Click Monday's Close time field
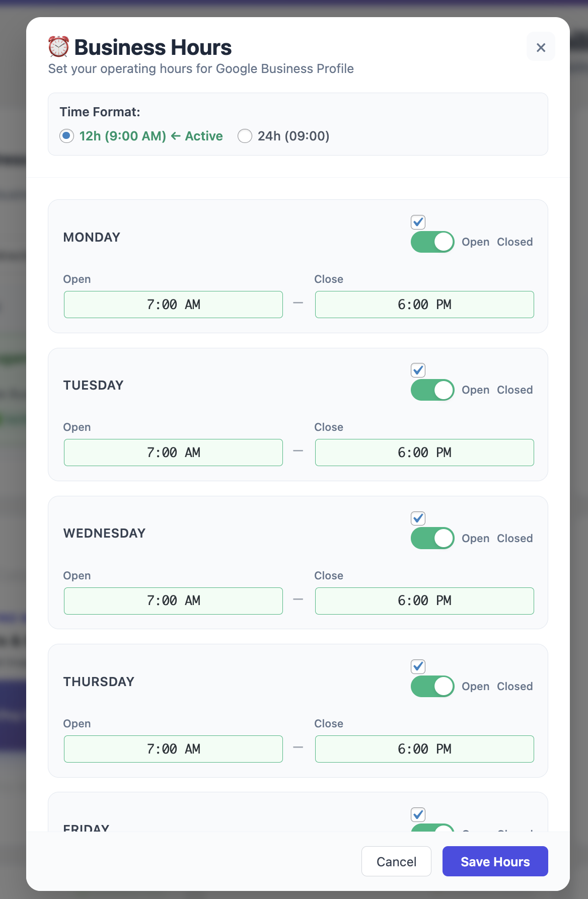This screenshot has height=899, width=588. pyautogui.click(x=424, y=305)
